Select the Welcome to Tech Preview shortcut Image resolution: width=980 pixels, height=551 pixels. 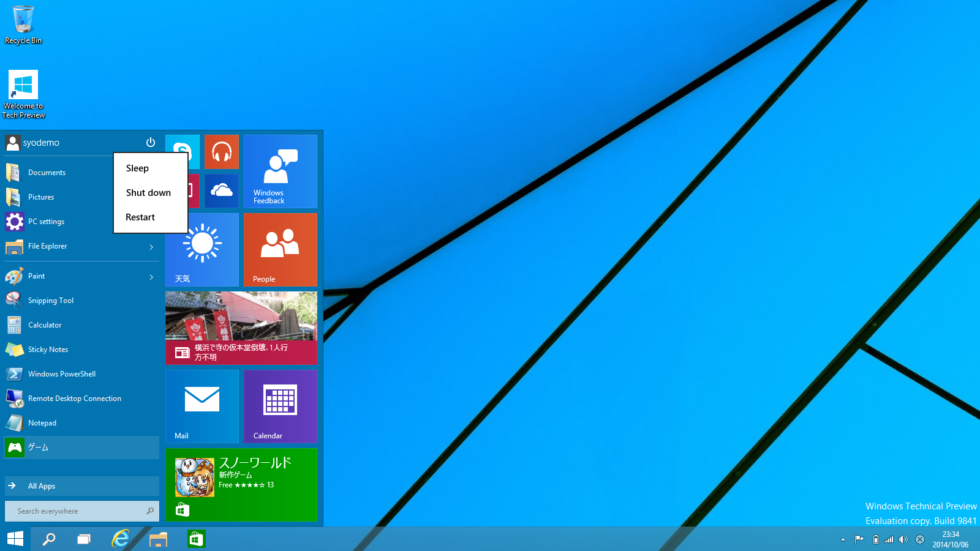coord(23,94)
